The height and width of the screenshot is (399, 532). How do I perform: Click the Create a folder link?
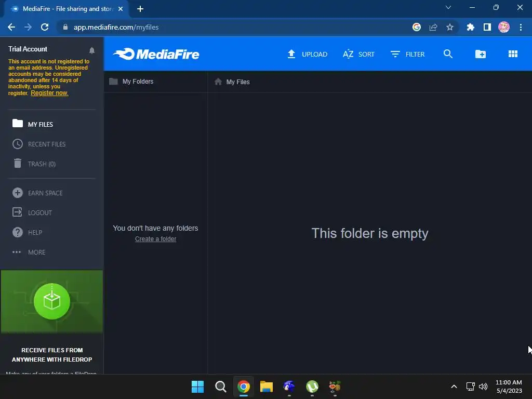click(155, 239)
